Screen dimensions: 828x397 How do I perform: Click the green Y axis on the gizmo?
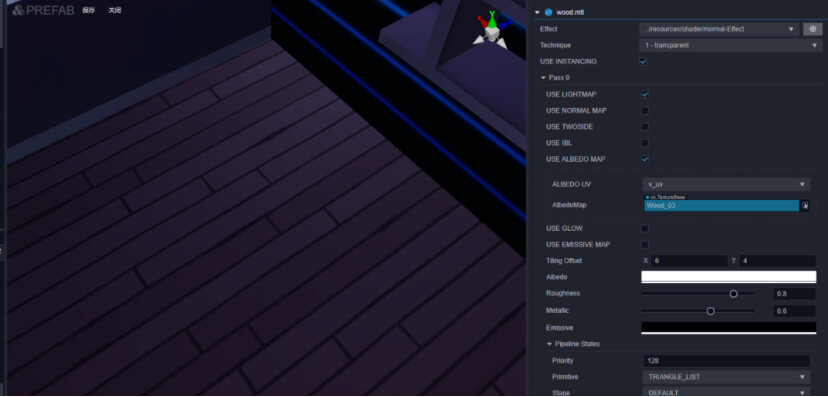(x=492, y=20)
